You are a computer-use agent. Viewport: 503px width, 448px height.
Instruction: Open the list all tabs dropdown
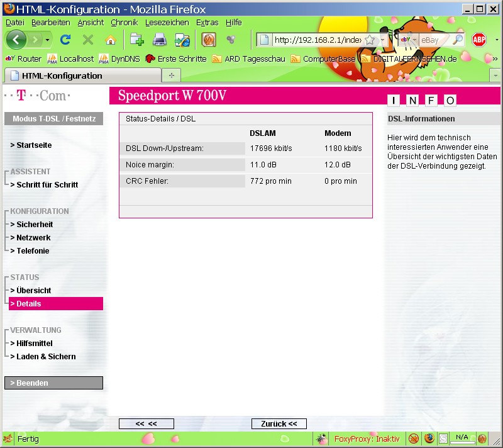coord(495,76)
